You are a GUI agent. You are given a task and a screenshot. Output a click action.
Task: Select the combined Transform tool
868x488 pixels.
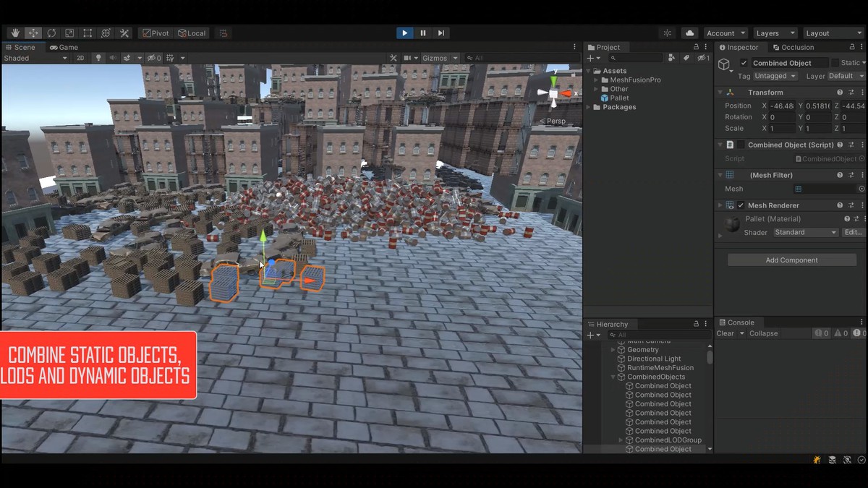point(106,33)
